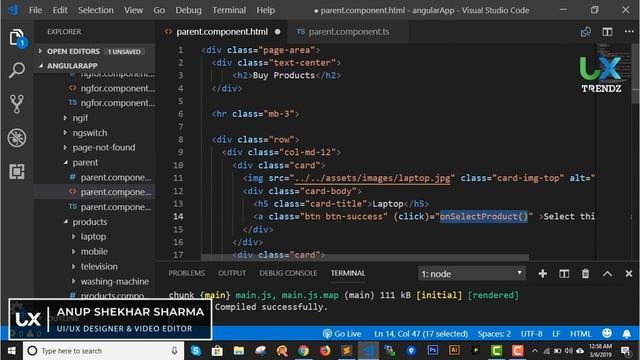This screenshot has width=640, height=360.
Task: Open the Terminal menu
Action: [x=229, y=10]
